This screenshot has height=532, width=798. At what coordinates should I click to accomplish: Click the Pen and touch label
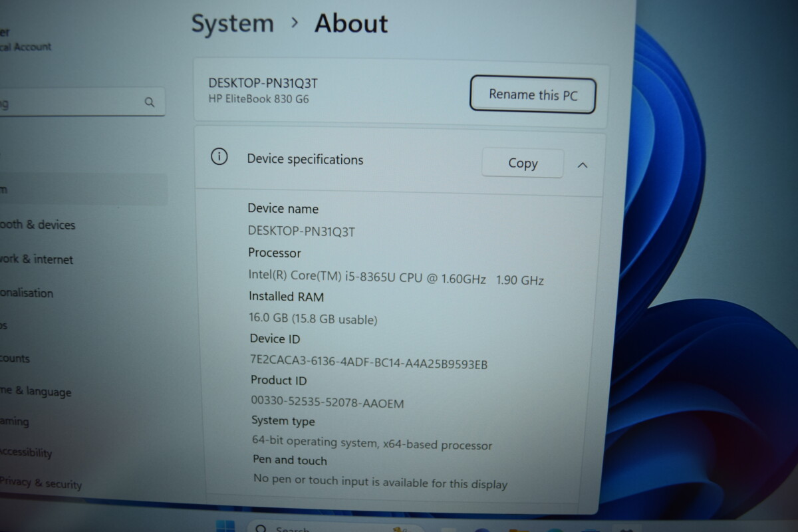[290, 460]
